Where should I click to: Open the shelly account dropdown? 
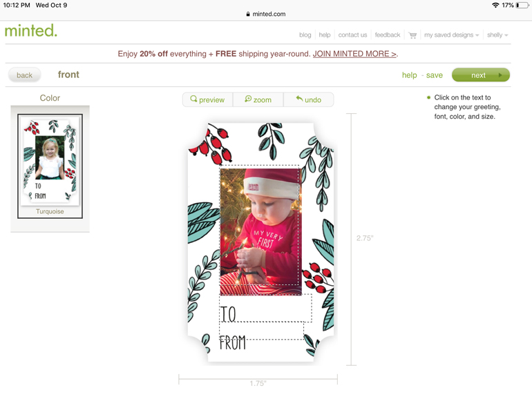[x=497, y=35]
